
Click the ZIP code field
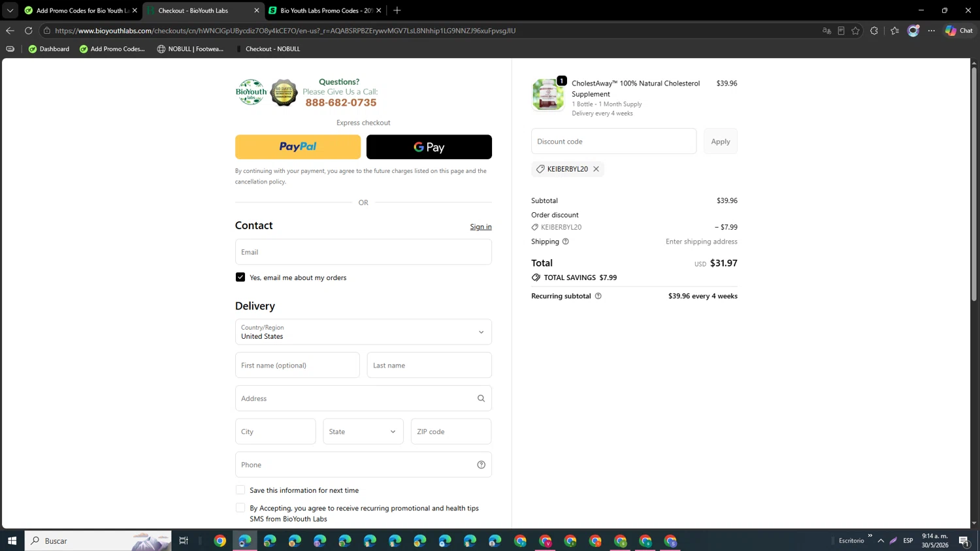click(x=451, y=432)
